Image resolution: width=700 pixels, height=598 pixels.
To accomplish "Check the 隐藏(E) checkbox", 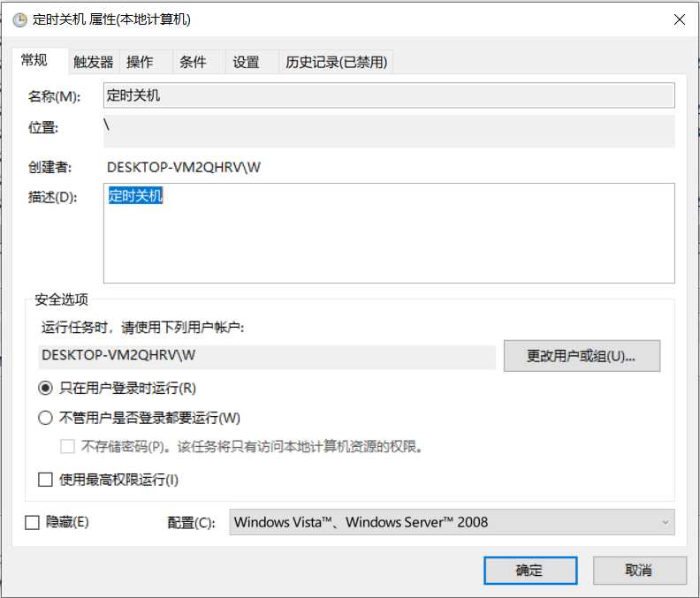I will (x=32, y=523).
